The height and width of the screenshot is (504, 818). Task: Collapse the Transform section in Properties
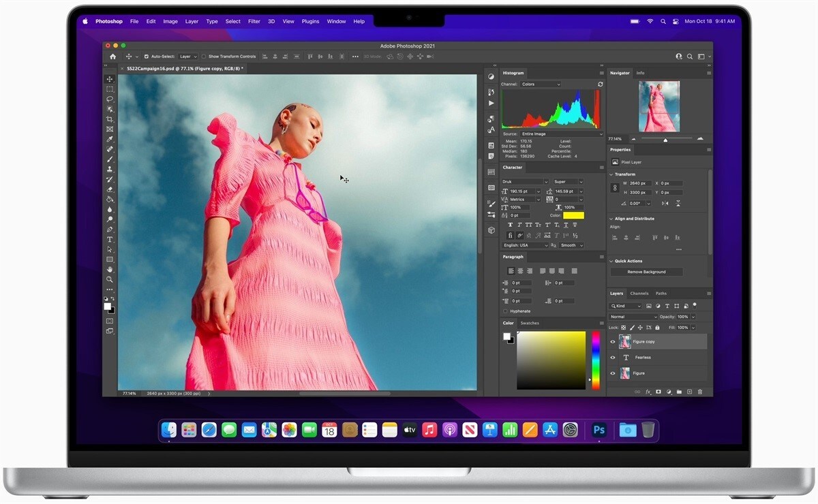tap(611, 174)
